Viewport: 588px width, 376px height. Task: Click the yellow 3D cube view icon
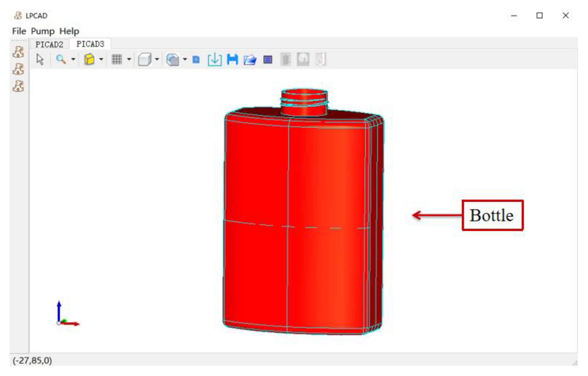89,59
